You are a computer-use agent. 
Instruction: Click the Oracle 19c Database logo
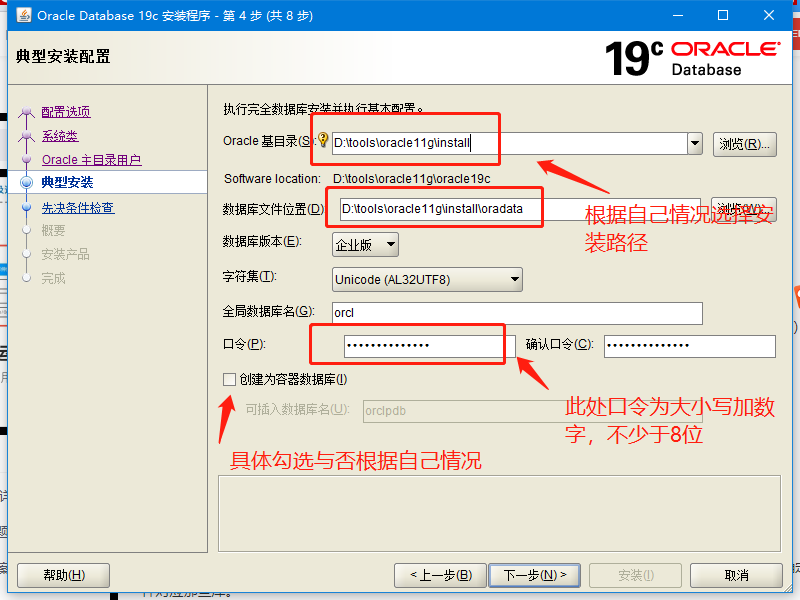[692, 59]
